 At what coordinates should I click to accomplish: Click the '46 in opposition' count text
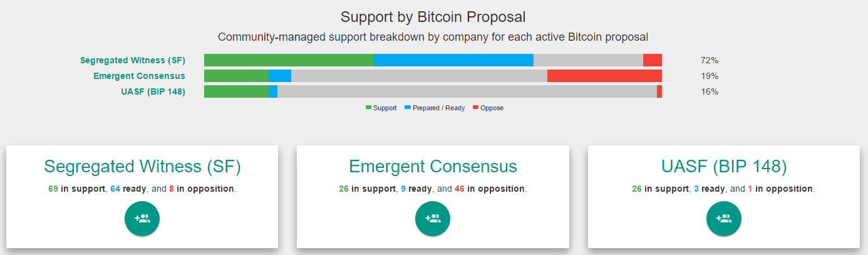click(490, 189)
